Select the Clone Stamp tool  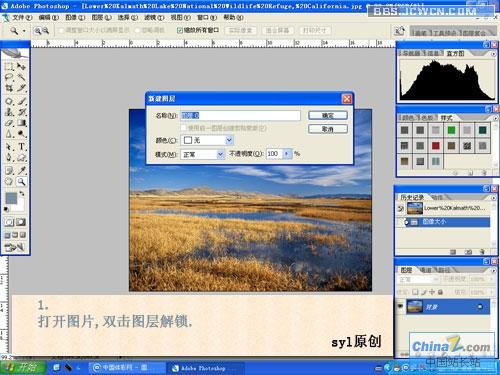click(9, 112)
